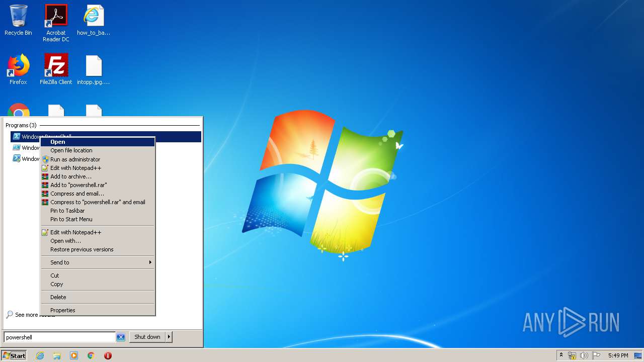Choose Compress to "powershell.rar" and email
This screenshot has width=644, height=362.
[98, 202]
